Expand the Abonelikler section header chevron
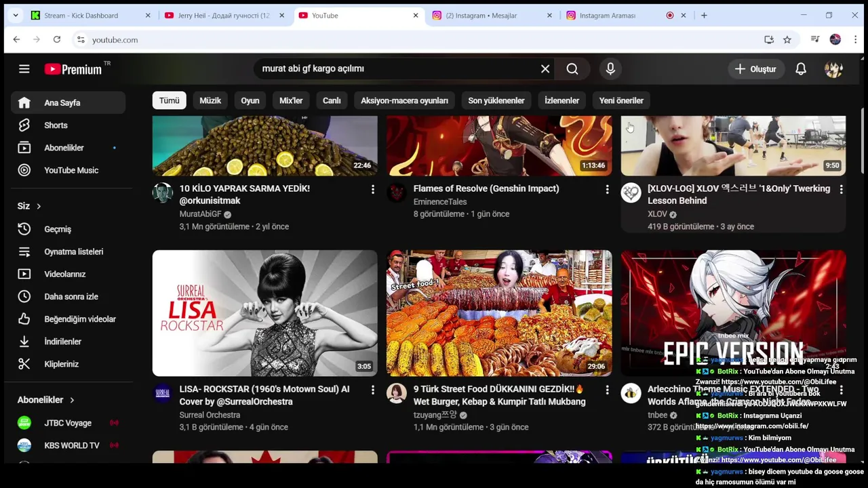Viewport: 868px width, 488px height. click(x=72, y=400)
